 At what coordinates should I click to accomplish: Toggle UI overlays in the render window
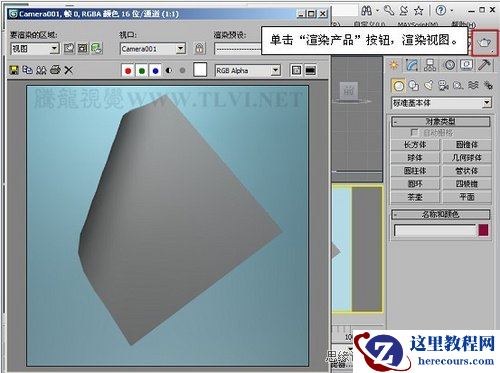[296, 70]
